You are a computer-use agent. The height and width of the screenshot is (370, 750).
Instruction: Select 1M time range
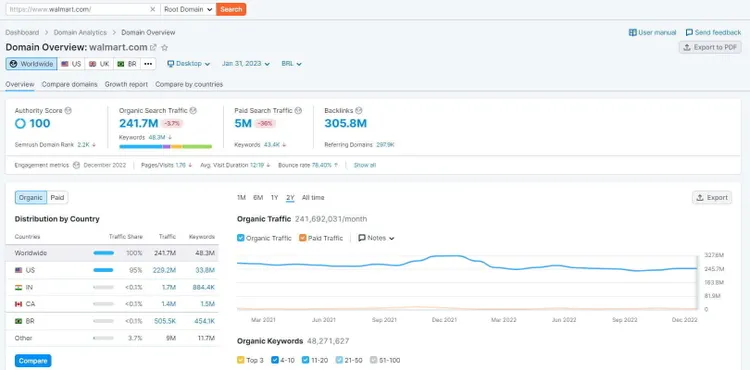[242, 197]
